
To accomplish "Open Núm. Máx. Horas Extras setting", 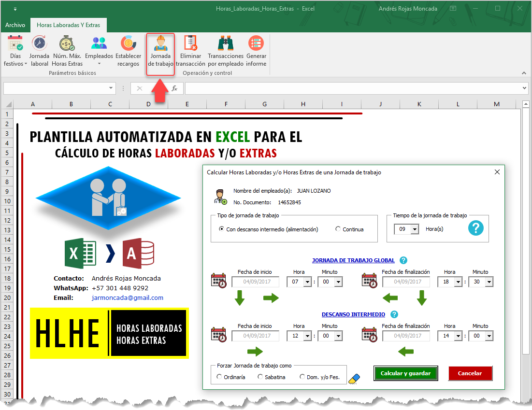I will coord(67,51).
